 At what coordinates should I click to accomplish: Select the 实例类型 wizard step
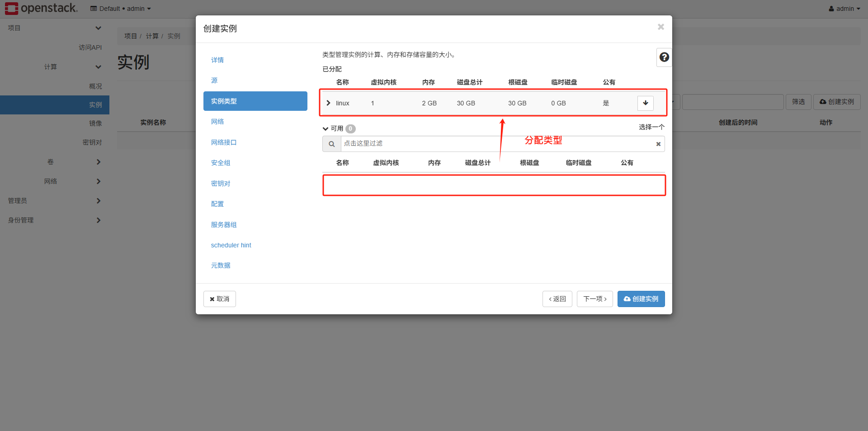tap(255, 101)
